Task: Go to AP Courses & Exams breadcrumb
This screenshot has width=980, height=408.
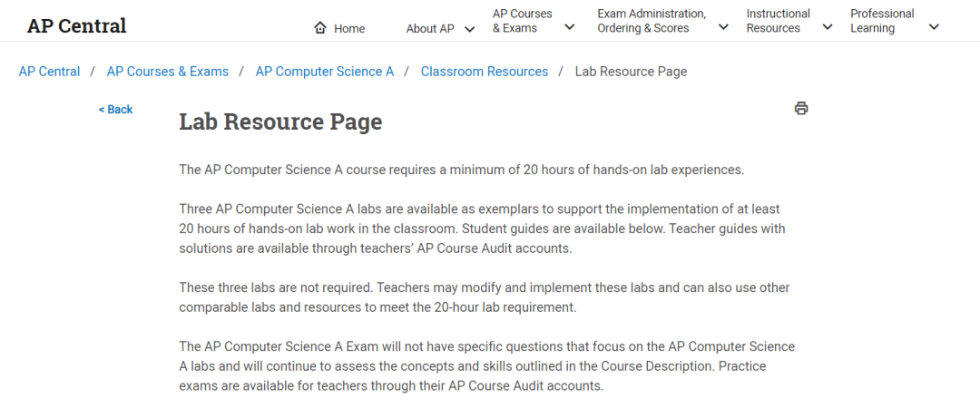Action: [168, 72]
